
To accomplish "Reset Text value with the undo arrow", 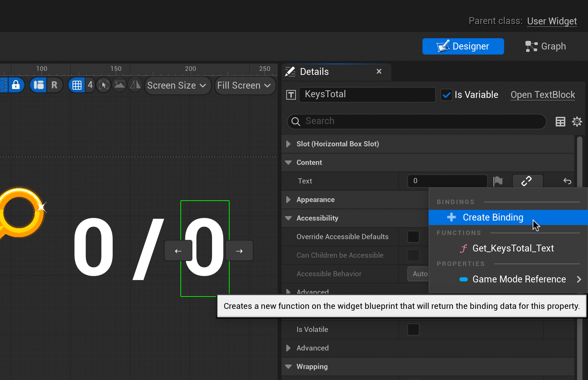I will 567,181.
